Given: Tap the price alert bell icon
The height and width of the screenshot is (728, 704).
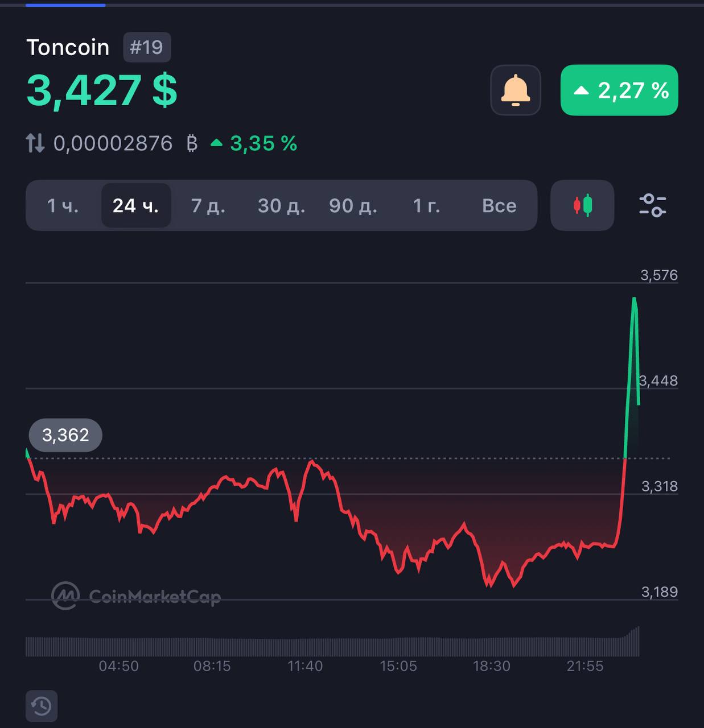Looking at the screenshot, I should tap(516, 90).
